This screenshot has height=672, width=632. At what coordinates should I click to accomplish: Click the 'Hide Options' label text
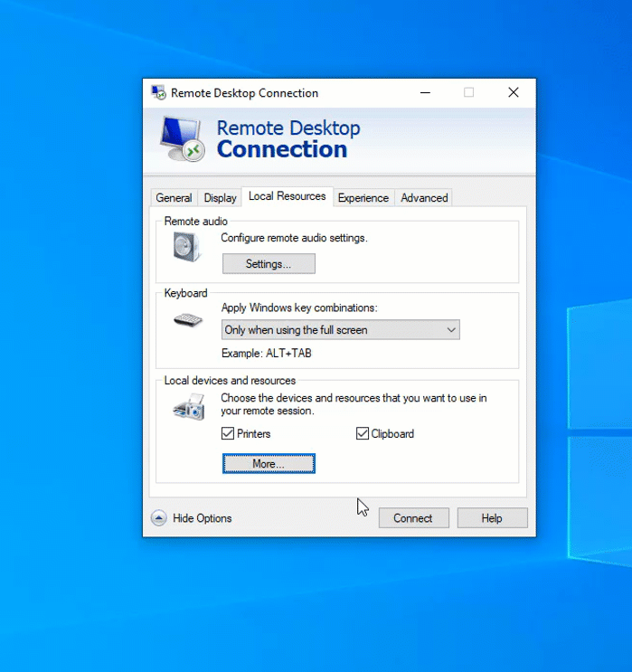coord(203,518)
